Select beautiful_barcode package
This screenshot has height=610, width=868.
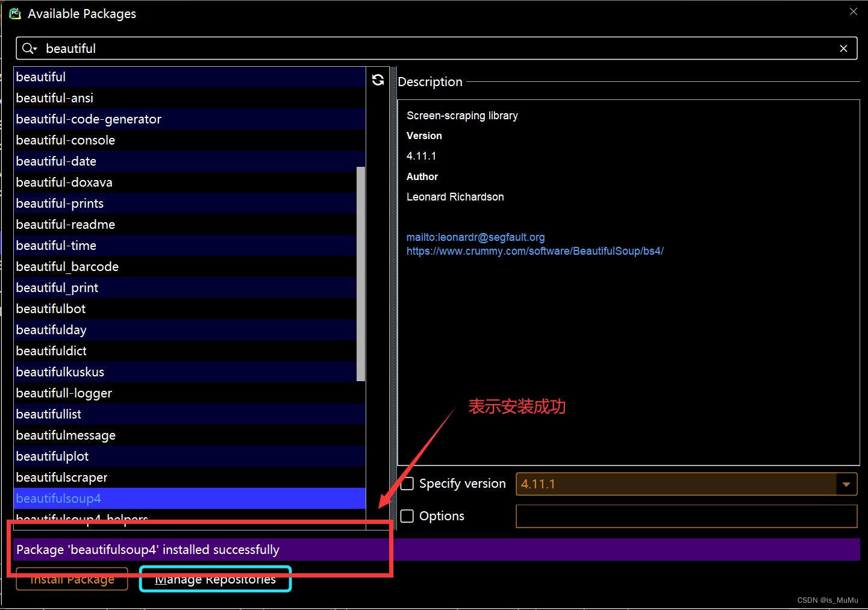[185, 267]
